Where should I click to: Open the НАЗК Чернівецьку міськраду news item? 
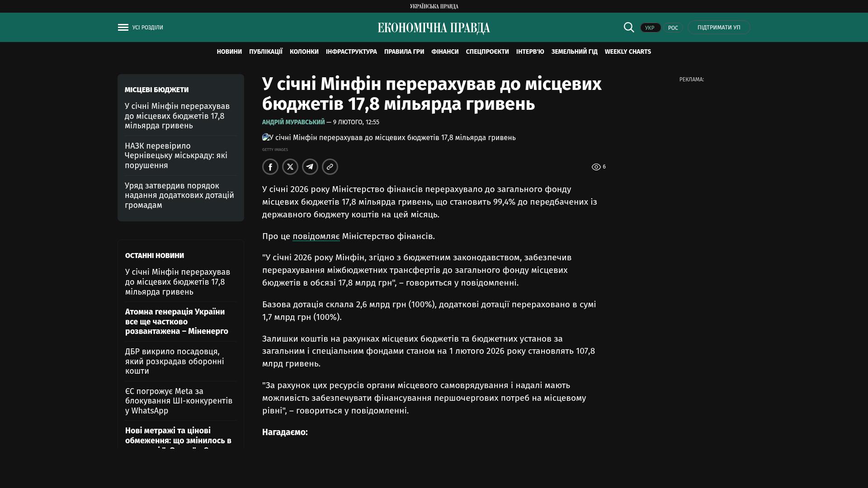point(176,155)
